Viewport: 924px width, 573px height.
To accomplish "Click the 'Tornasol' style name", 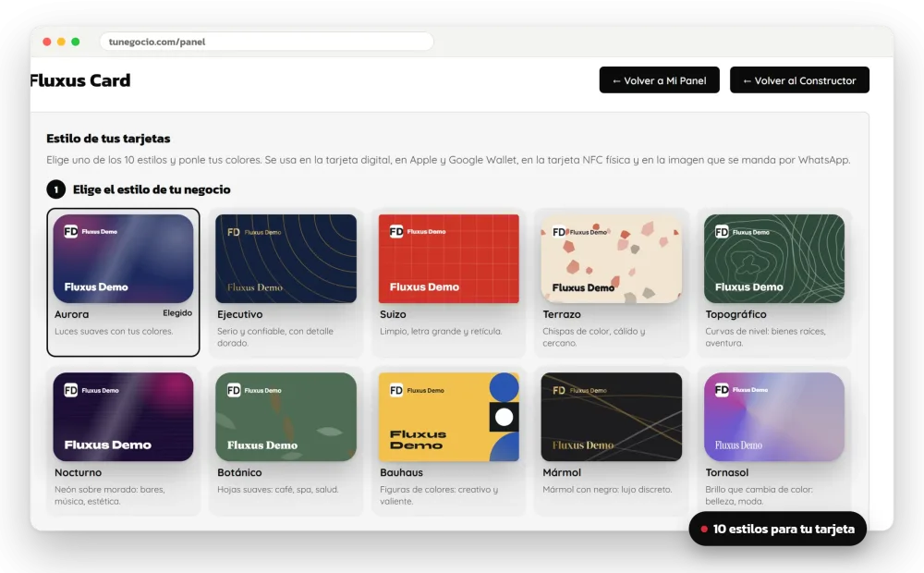I will (x=726, y=472).
